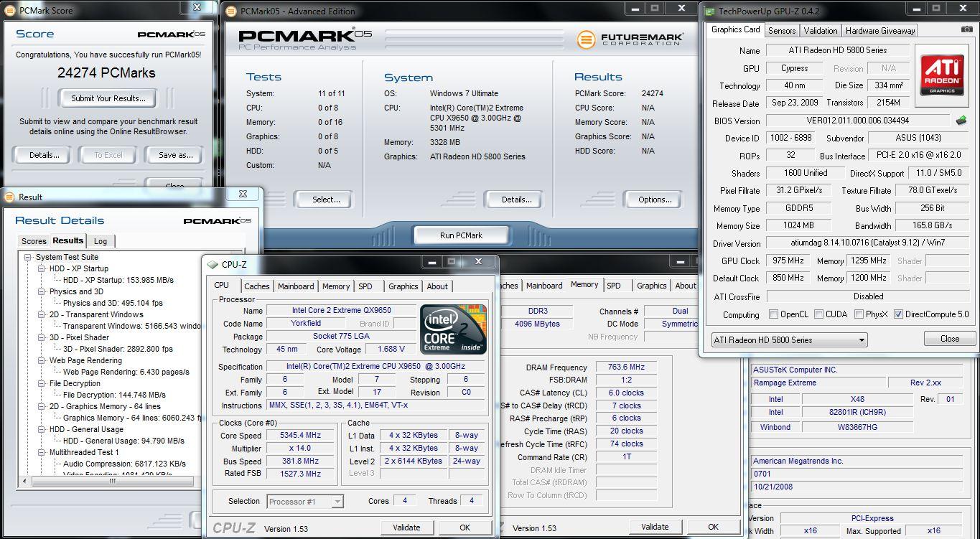Open the Log tab in Result Details
980x539 pixels.
(x=101, y=241)
